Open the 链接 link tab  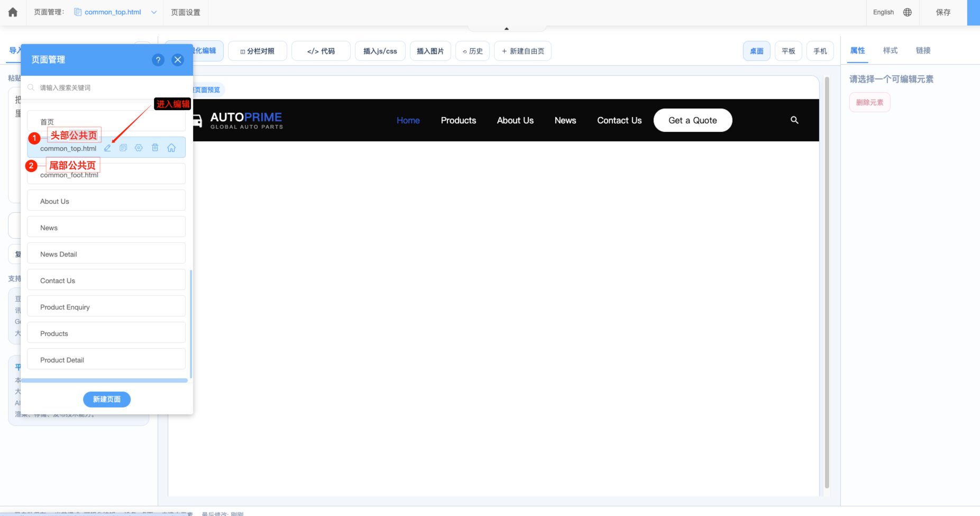click(923, 50)
